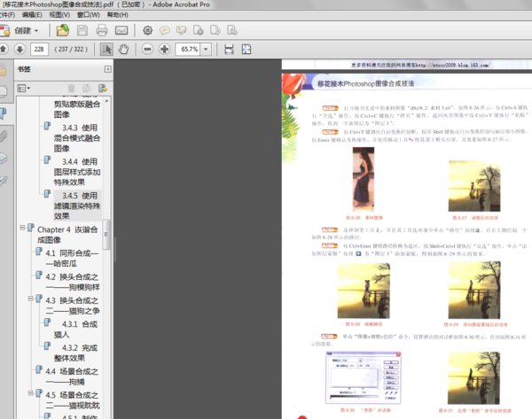Activate the Hand pan tool
The image size is (532, 419).
click(x=123, y=49)
